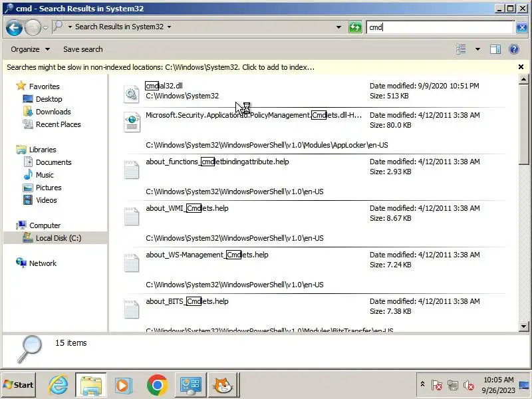Open the clock showing 10:05 AM
Viewport: 532px width, 399px height.
pyautogui.click(x=498, y=385)
